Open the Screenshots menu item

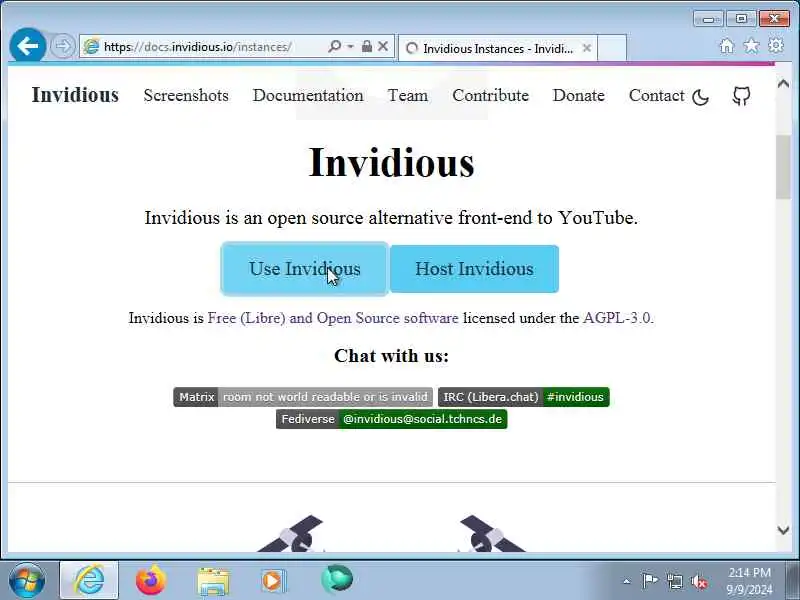(x=186, y=95)
